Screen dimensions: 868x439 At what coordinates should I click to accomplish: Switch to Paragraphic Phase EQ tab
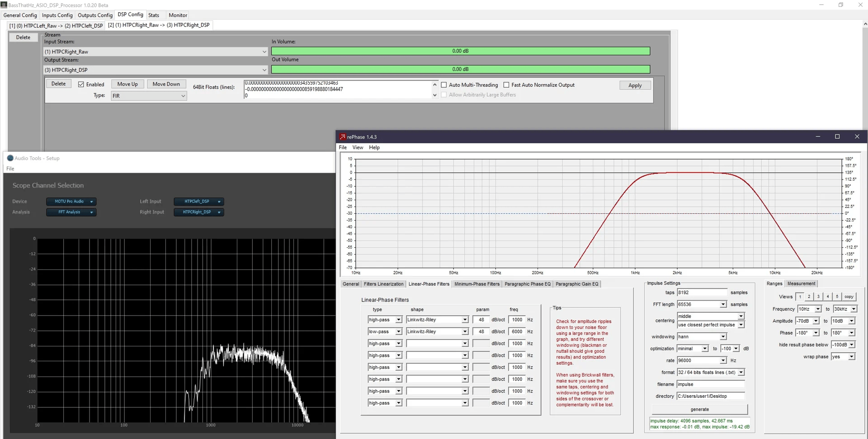[528, 284]
